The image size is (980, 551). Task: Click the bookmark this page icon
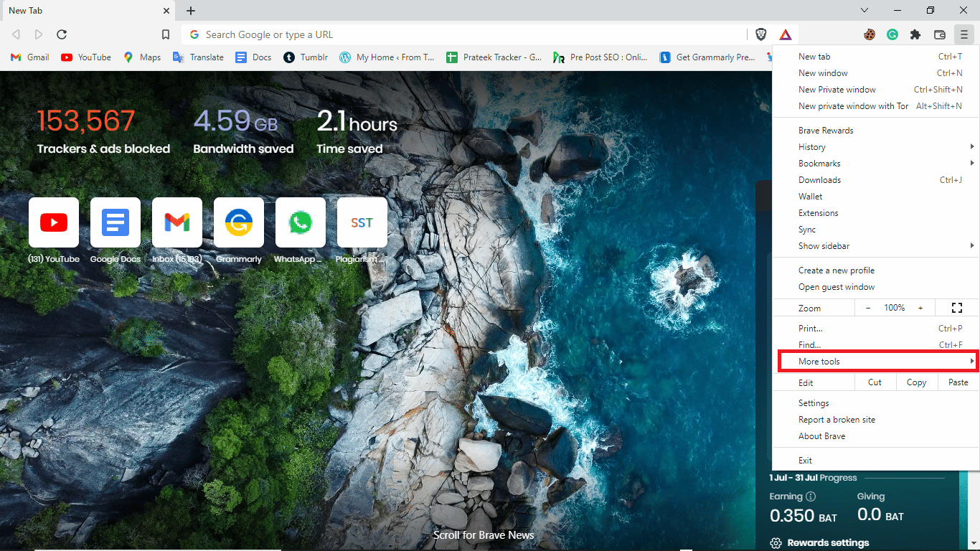click(x=166, y=34)
